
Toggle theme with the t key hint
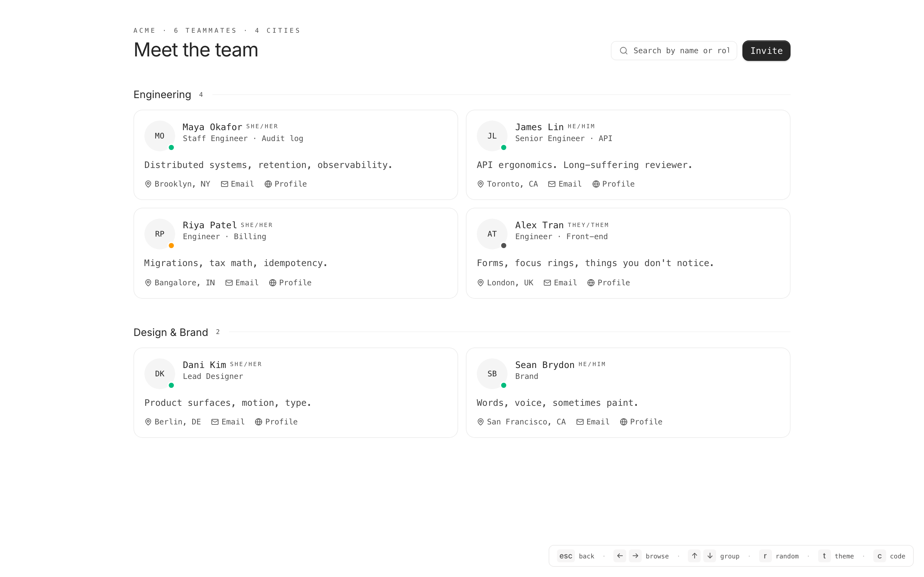pos(824,556)
